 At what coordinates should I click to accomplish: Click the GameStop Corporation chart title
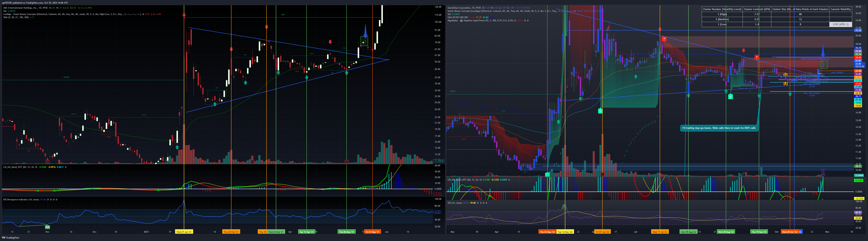pos(464,8)
